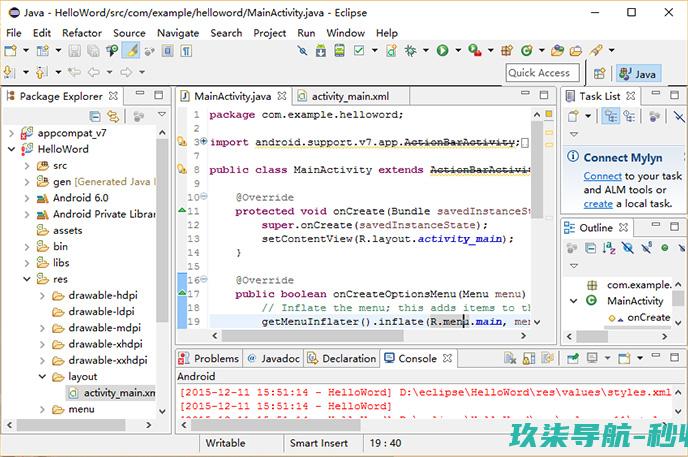Toggle Hide Fields in Outline view
Image resolution: width=688 pixels, height=457 pixels.
pyautogui.click(x=628, y=248)
